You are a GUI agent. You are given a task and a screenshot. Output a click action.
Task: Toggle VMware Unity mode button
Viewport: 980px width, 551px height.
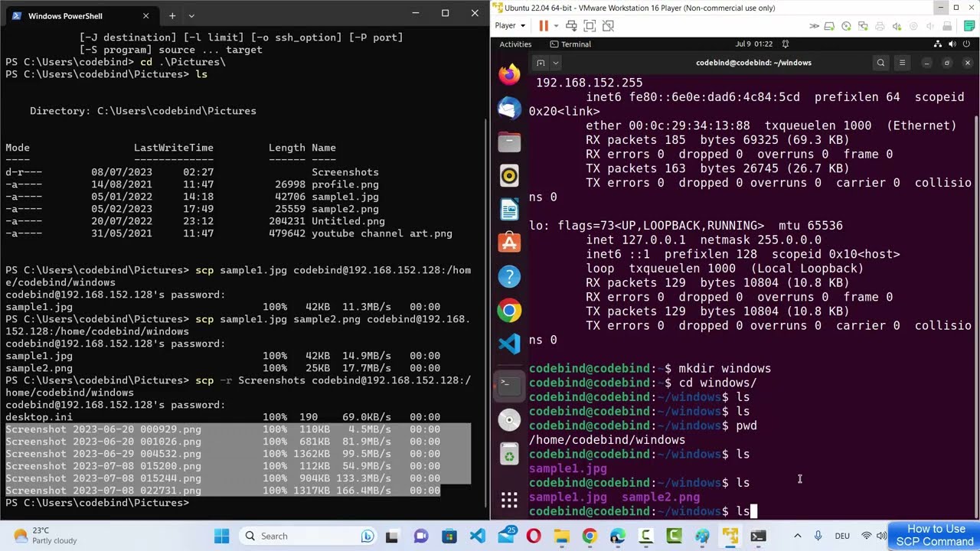pyautogui.click(x=608, y=25)
